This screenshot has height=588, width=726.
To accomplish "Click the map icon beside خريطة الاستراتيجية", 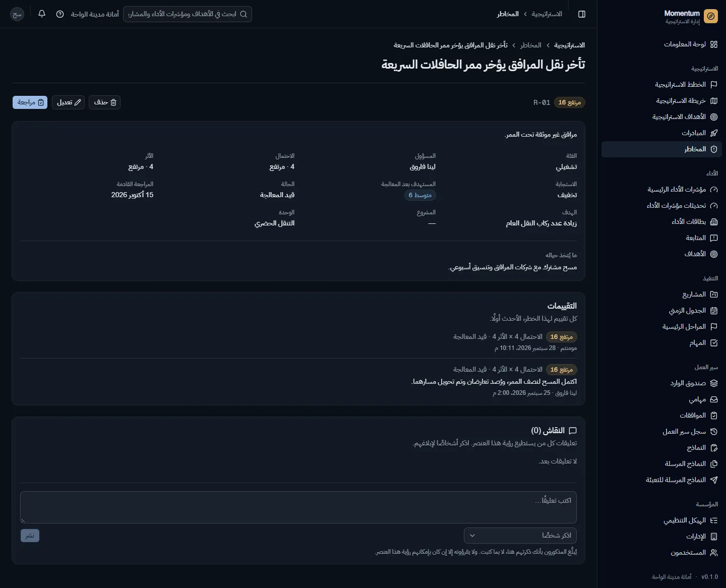I will tap(714, 101).
